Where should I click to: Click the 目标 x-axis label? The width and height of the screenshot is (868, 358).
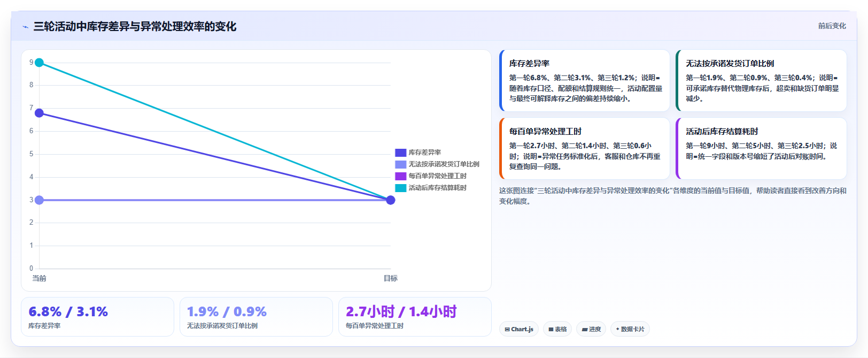tap(391, 278)
